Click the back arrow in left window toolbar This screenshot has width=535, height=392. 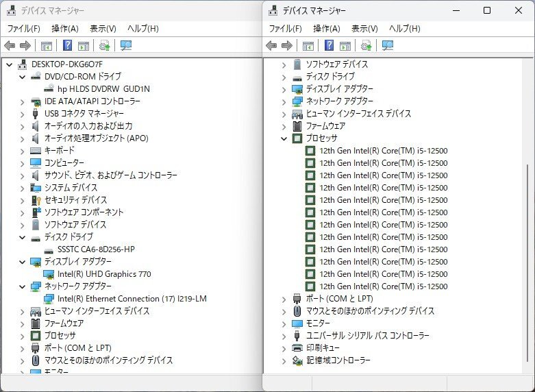(10, 46)
